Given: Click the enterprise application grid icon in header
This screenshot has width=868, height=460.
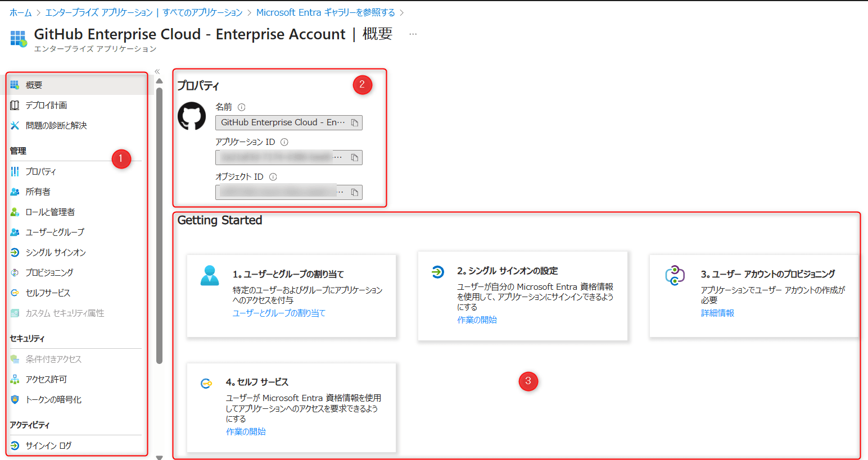Looking at the screenshot, I should 18,39.
